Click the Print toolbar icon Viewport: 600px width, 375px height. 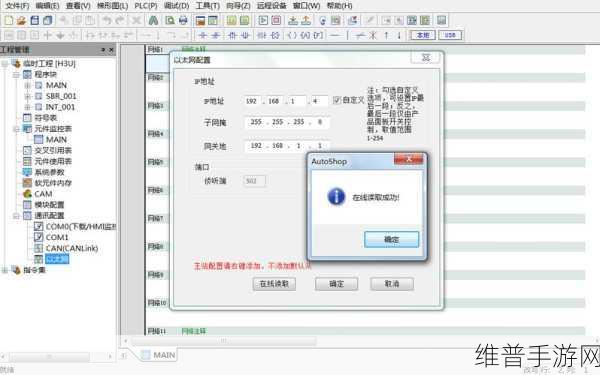[183, 20]
